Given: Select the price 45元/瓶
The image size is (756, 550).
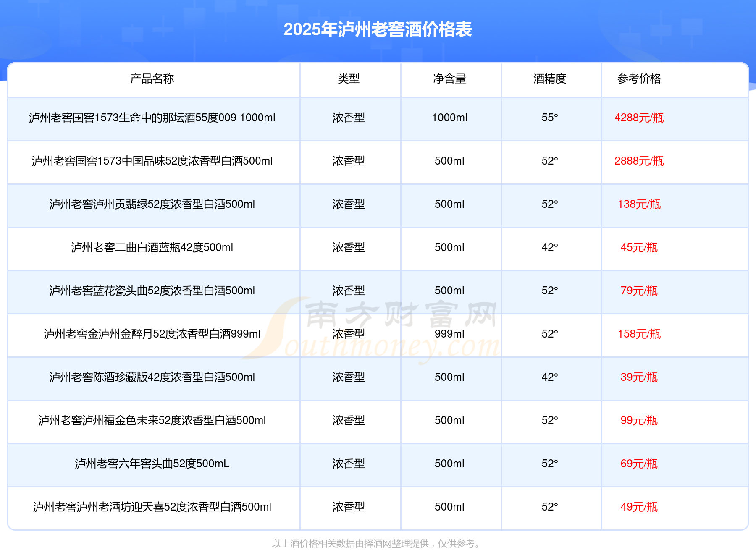Looking at the screenshot, I should click(x=639, y=247).
